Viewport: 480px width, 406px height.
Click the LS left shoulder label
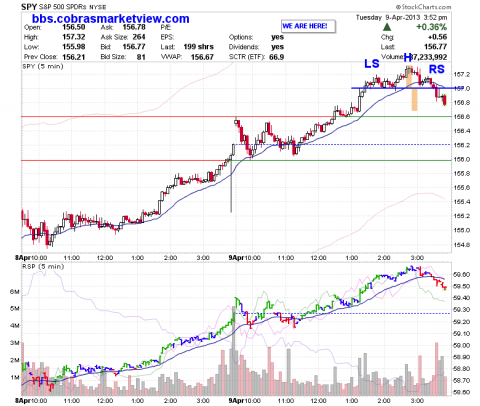pos(372,64)
